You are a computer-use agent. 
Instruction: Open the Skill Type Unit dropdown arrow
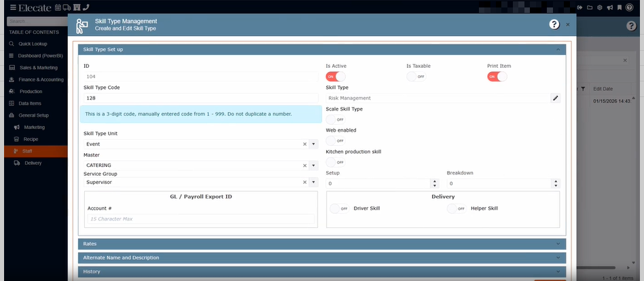coord(313,144)
